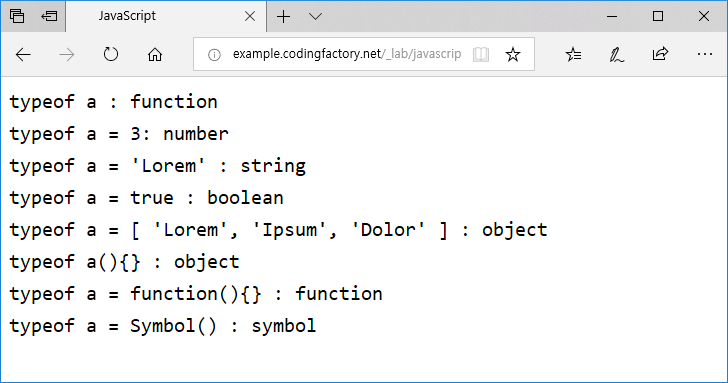Add web notes with pen icon
Viewport: 728px width, 383px height.
coord(617,54)
